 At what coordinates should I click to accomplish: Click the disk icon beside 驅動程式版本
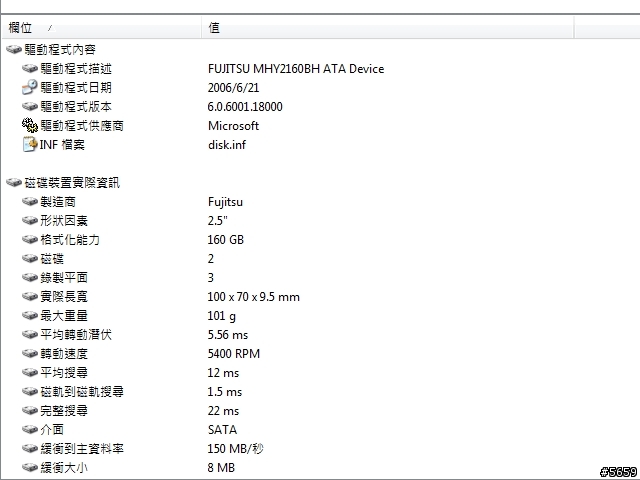point(30,106)
